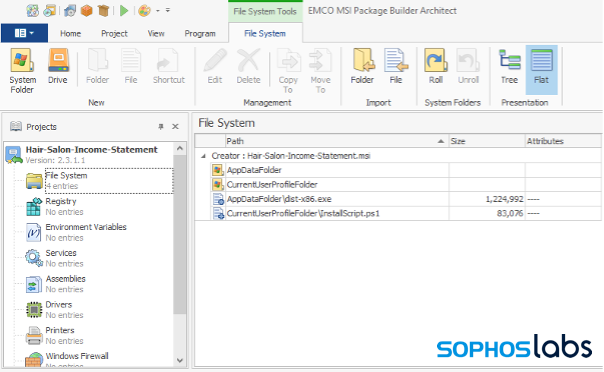
Task: Click the System Folder ribbon button
Action: point(22,71)
